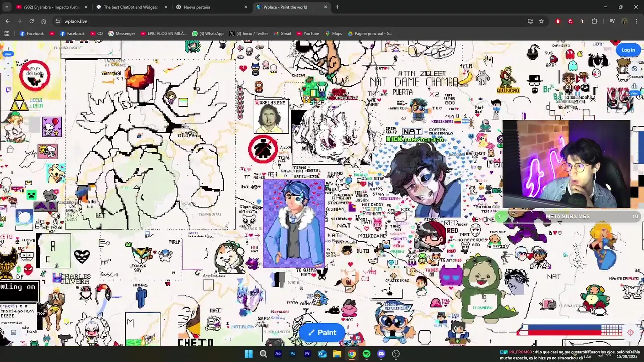644x362 pixels.
Task: Go back to the previous page
Action: (x=7, y=21)
